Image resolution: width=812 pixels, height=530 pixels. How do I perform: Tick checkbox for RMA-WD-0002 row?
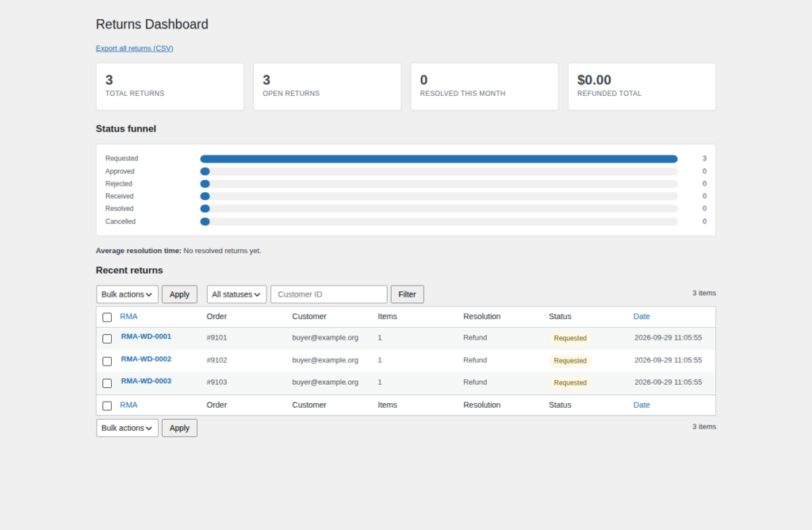[107, 361]
